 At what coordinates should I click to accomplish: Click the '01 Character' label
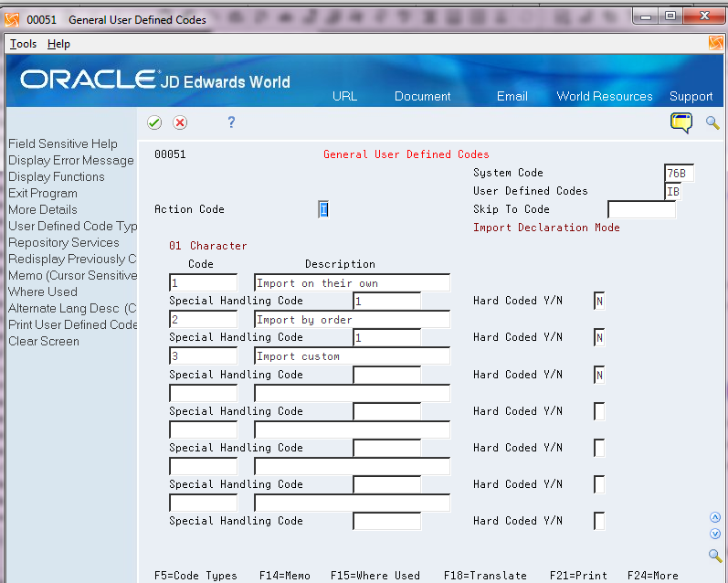pos(208,246)
